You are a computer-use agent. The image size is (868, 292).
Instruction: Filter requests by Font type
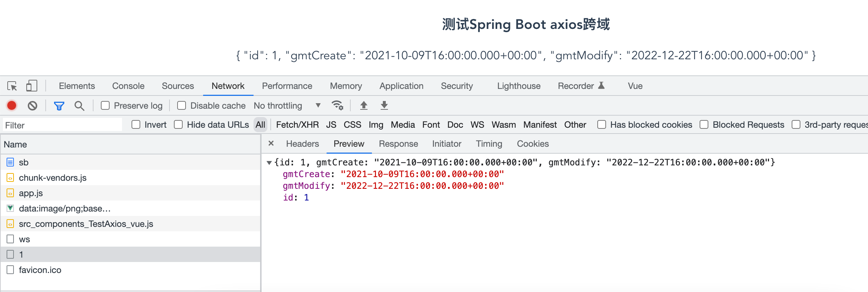coord(431,125)
